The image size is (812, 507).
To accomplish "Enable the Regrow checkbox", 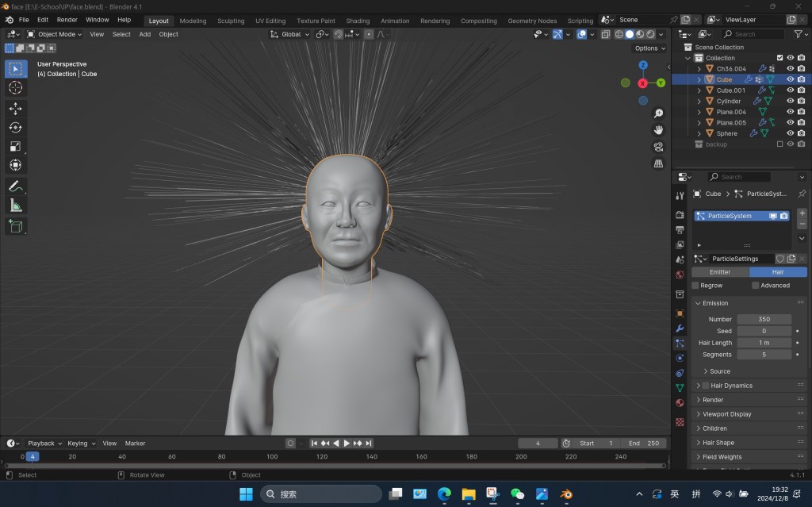I will click(695, 286).
